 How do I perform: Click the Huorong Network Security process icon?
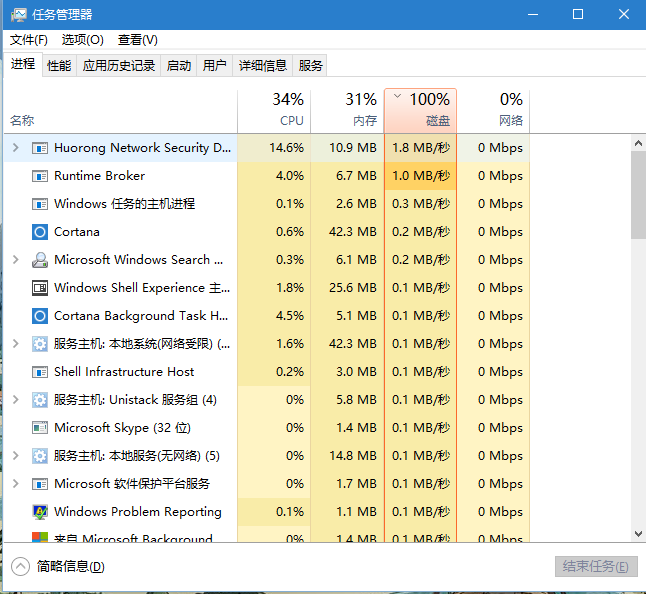[x=40, y=148]
